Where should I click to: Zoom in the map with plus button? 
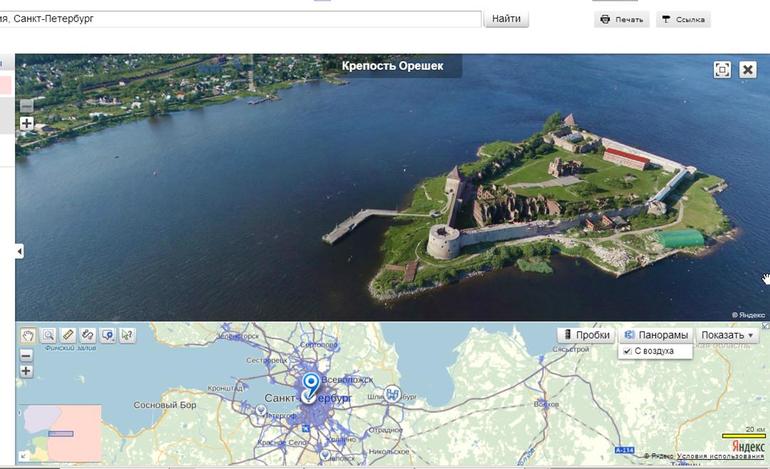[26, 371]
